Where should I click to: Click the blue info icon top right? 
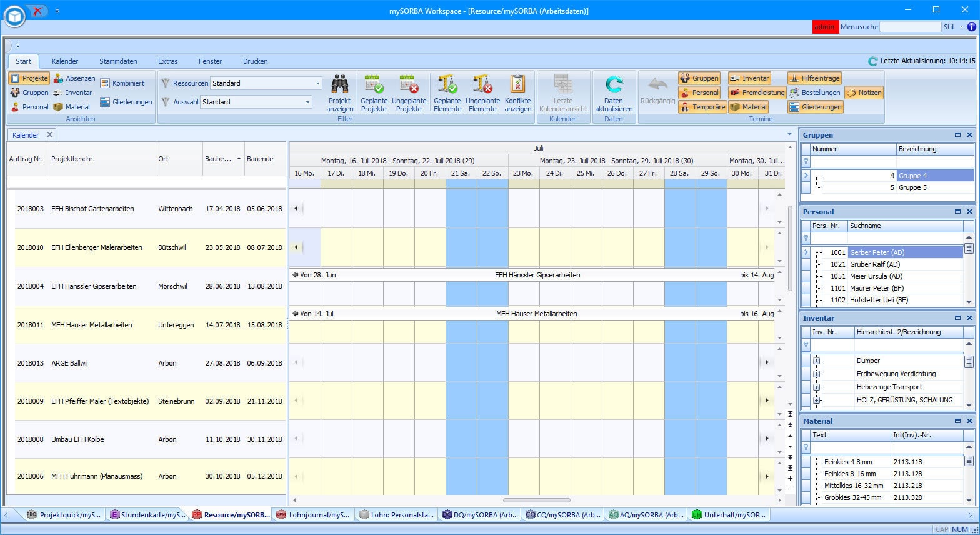tap(971, 27)
